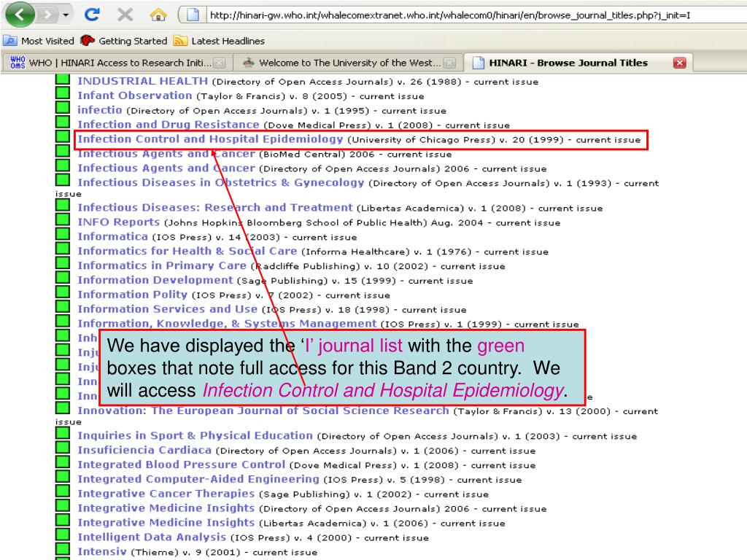Click green box beside INFO Reports
Screen dimensions: 747x560
point(63,219)
